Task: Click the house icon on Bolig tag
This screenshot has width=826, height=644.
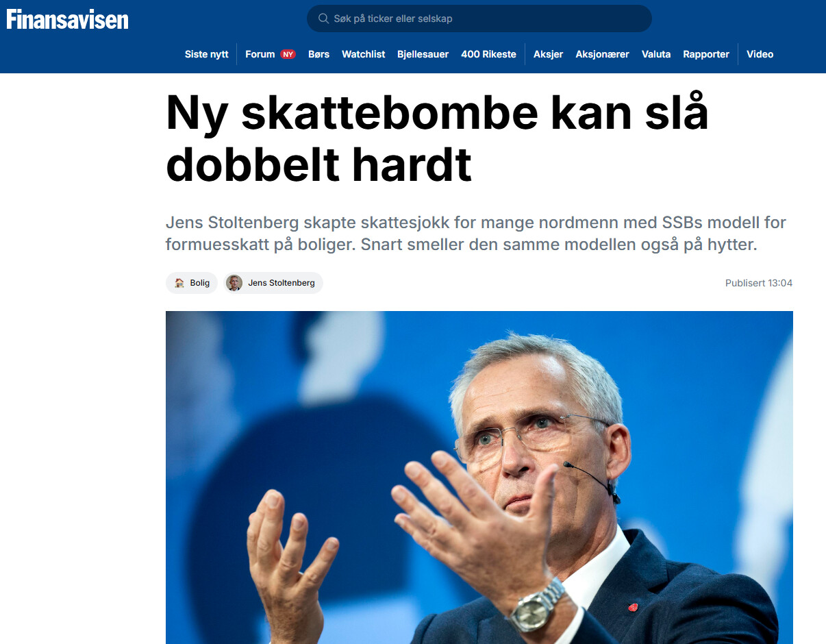Action: point(179,283)
